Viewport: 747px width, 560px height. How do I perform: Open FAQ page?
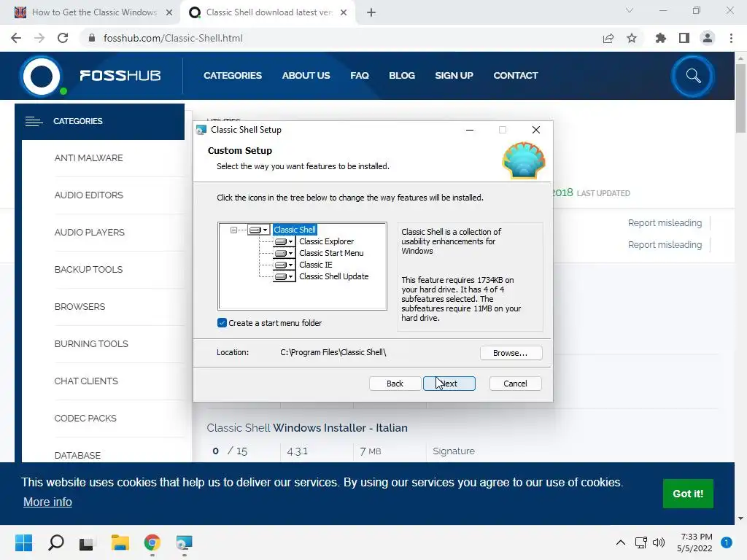[x=360, y=76]
